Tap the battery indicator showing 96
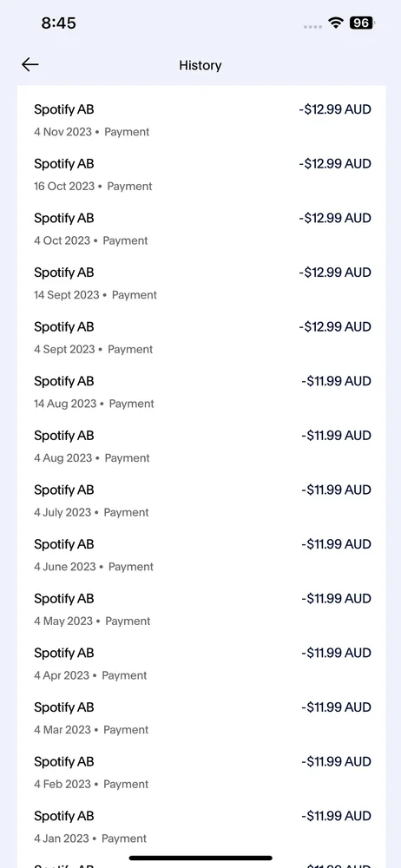401x868 pixels. (x=362, y=23)
